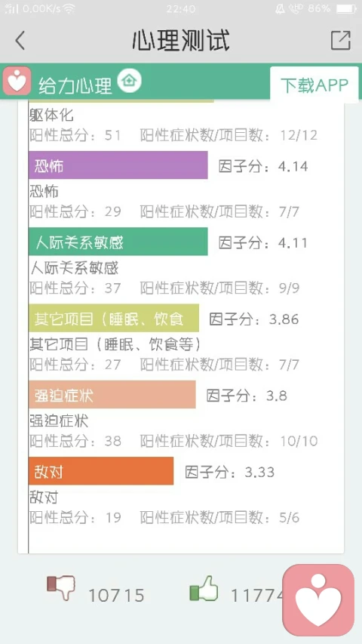Open the share icon at top right

click(x=341, y=40)
